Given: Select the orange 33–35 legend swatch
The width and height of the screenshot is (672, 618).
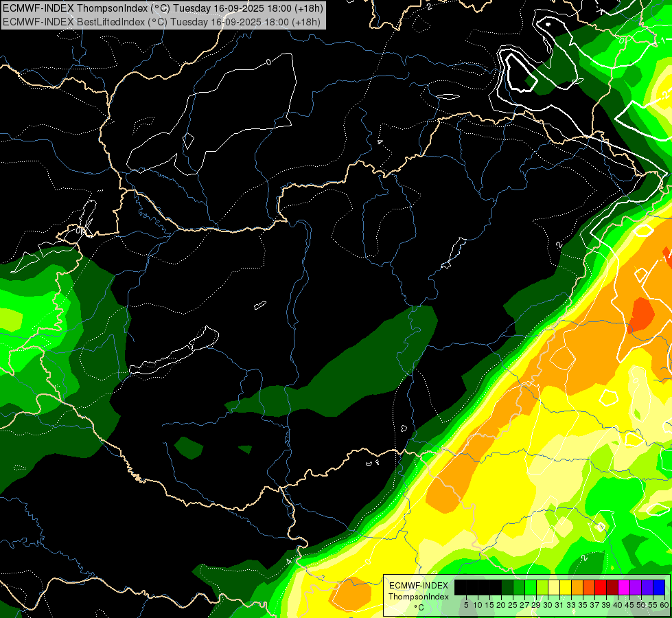Looking at the screenshot, I should pos(577,587).
